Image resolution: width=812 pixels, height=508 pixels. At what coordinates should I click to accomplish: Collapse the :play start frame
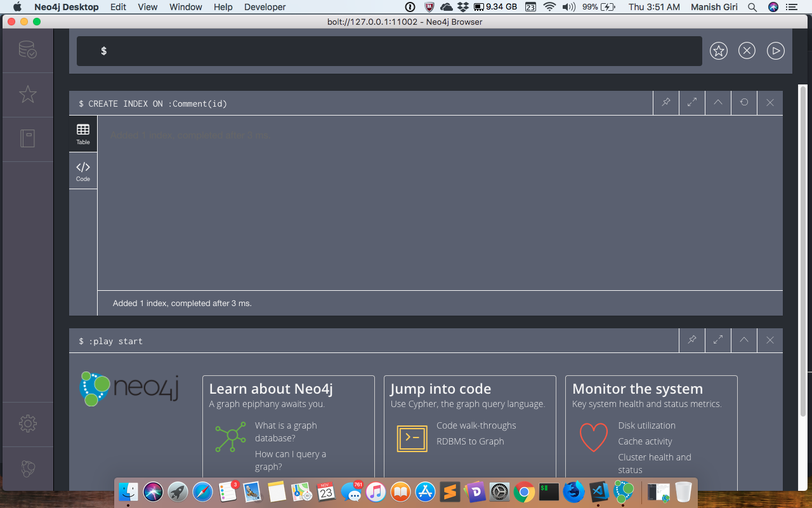point(743,340)
